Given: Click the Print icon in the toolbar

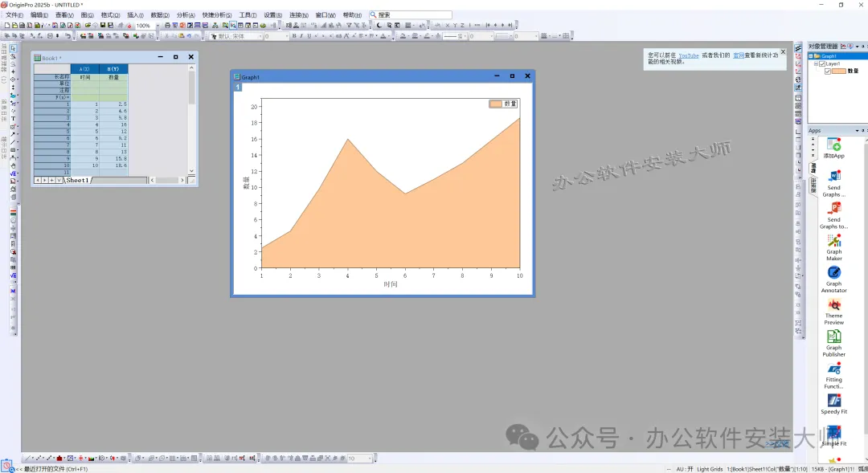Looking at the screenshot, I should click(167, 26).
